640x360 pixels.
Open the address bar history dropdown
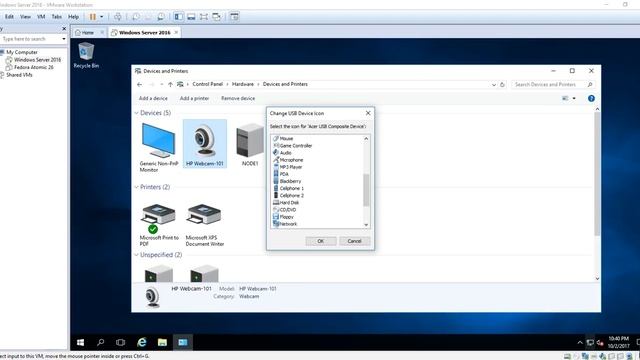click(x=494, y=84)
